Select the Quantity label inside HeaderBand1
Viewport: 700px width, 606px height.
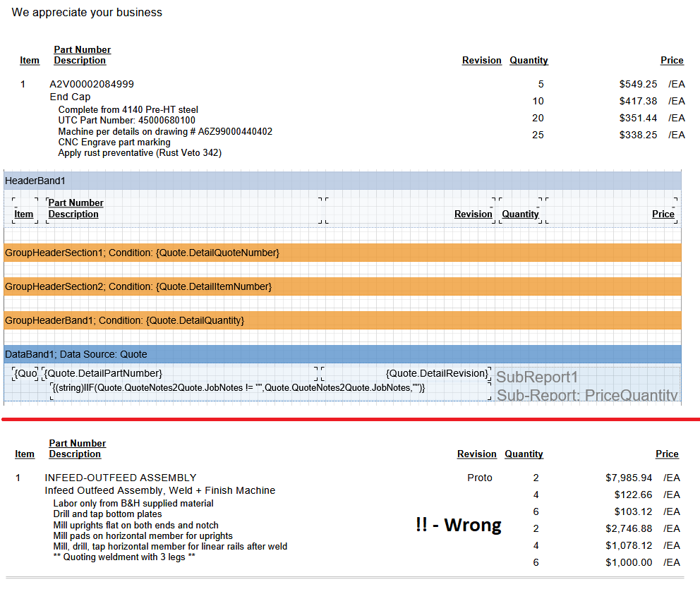(x=520, y=214)
